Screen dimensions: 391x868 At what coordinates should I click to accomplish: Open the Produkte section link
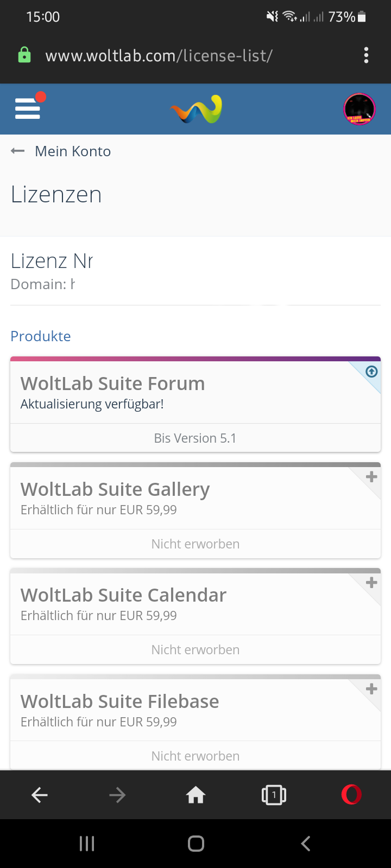(x=41, y=336)
